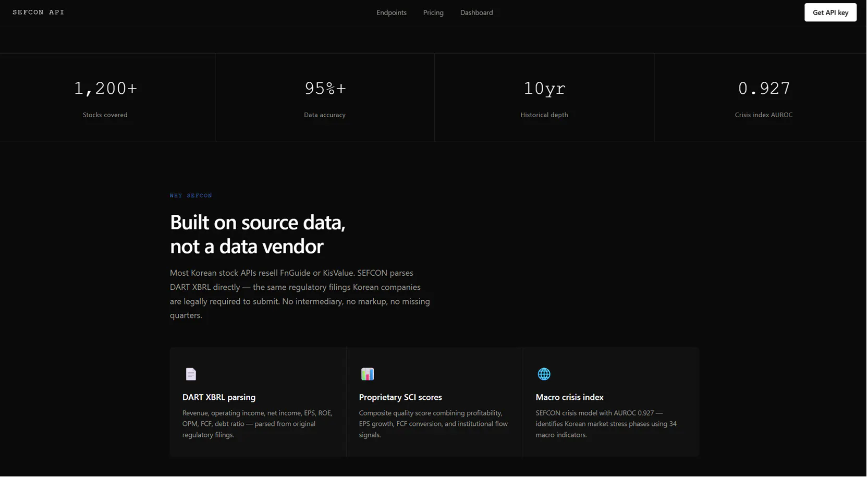The width and height of the screenshot is (868, 478).
Task: Click the 1,200+ stocks covered figure
Action: (106, 89)
